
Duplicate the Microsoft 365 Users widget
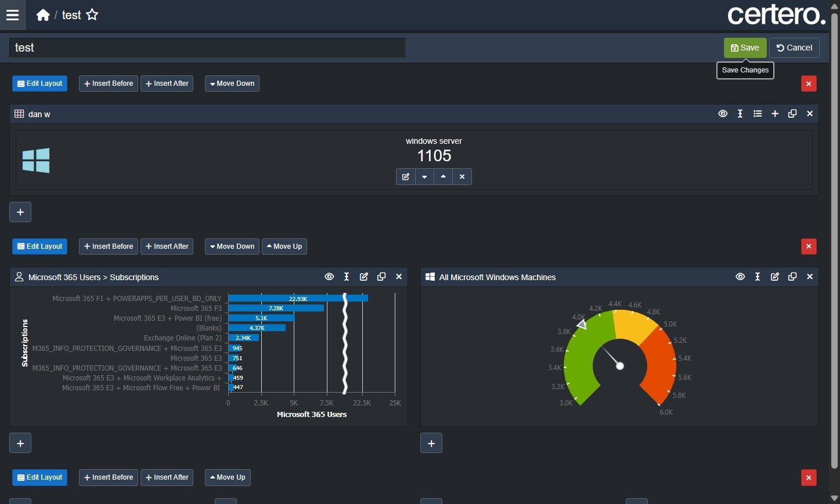point(381,277)
